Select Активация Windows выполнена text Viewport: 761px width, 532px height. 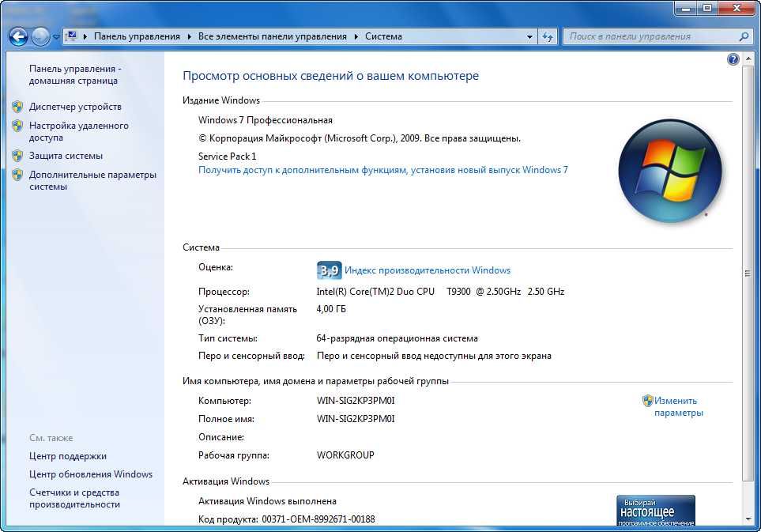[x=267, y=501]
